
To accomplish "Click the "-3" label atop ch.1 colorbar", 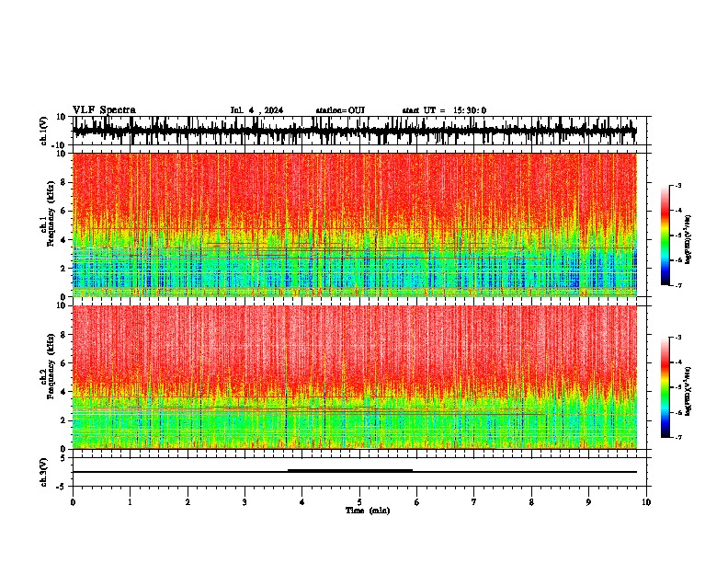I will point(678,185).
